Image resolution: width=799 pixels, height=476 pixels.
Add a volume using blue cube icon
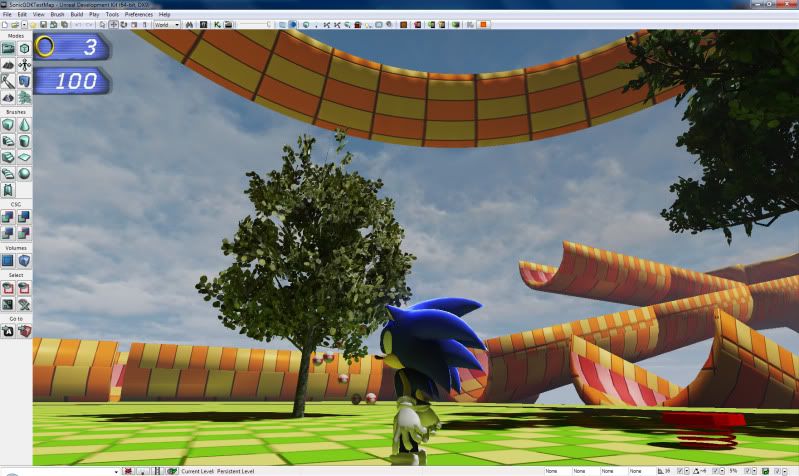[x=24, y=261]
